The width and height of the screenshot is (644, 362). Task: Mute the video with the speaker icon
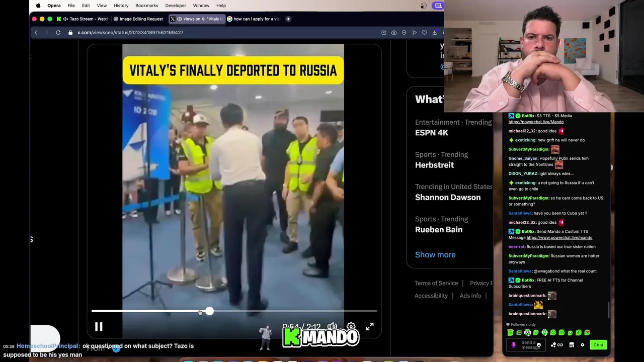point(333,327)
